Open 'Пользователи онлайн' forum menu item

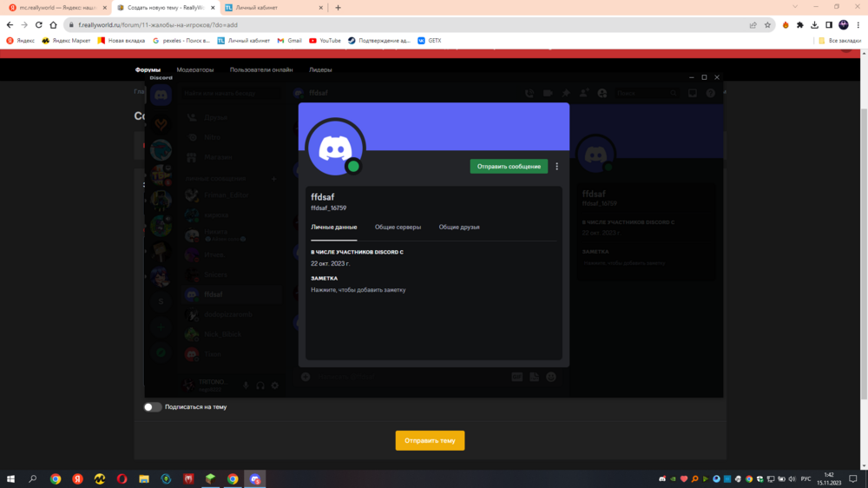coord(261,69)
